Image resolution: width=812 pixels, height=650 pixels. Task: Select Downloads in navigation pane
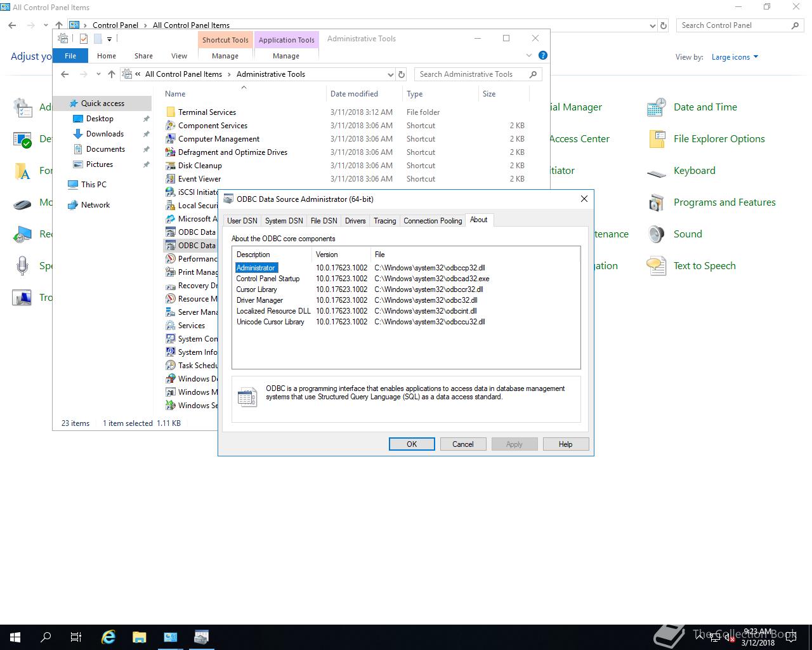tap(105, 134)
